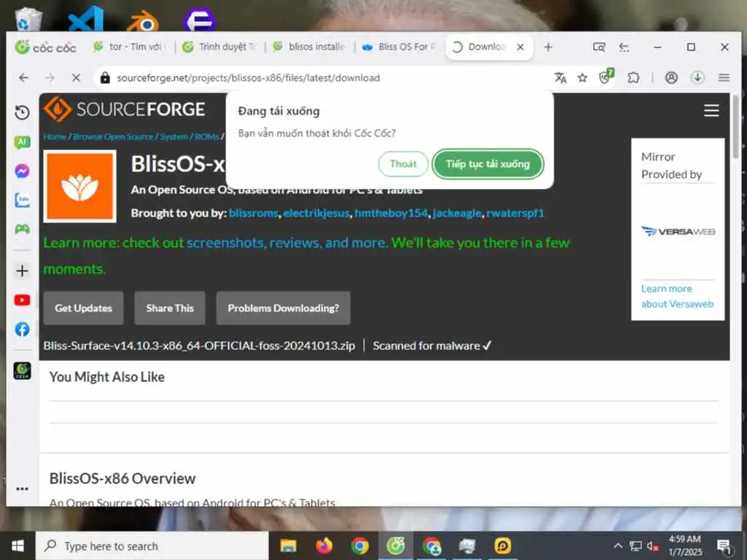Viewport: 747px width, 560px height.
Task: Add a sidebar app with plus icon
Action: coord(22,271)
